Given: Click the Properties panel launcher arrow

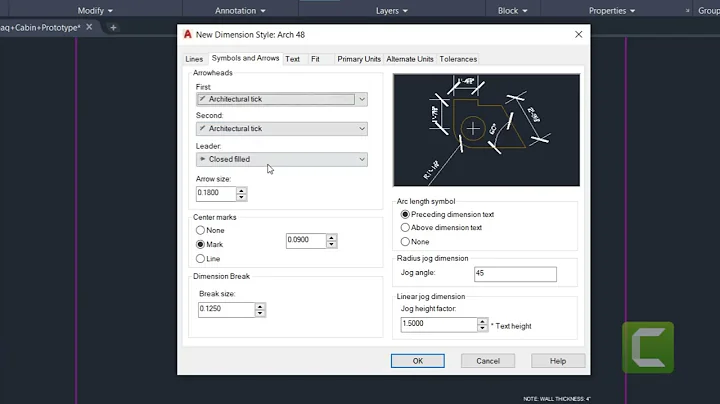Looking at the screenshot, I should (x=687, y=11).
